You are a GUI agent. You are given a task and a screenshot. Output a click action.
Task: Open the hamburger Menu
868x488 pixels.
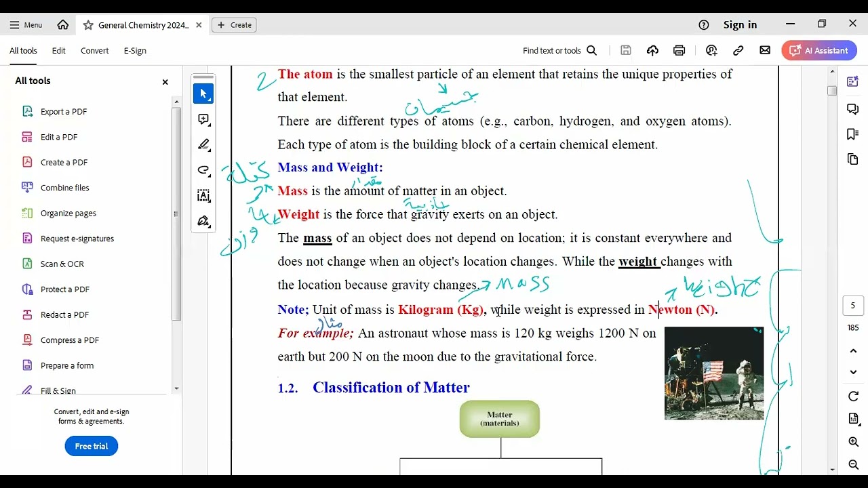(26, 25)
